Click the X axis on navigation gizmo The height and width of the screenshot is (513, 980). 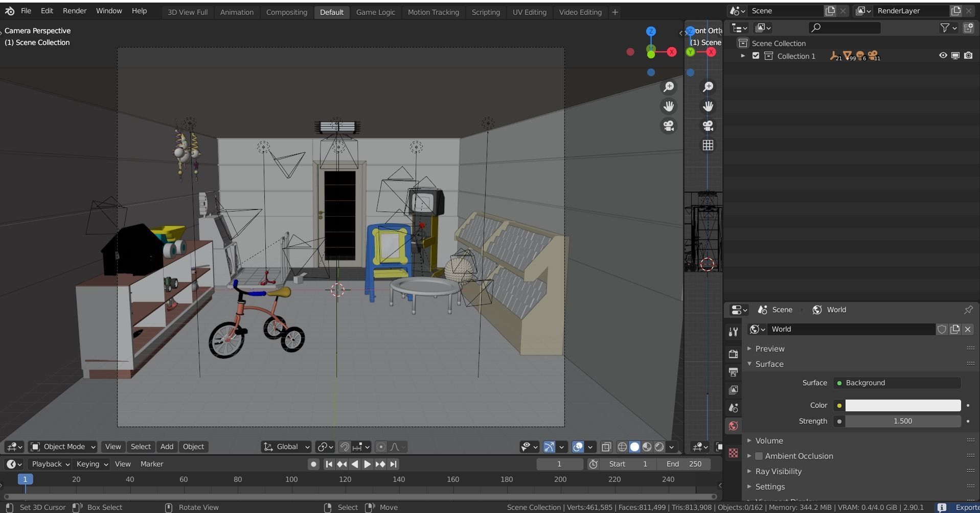[672, 52]
